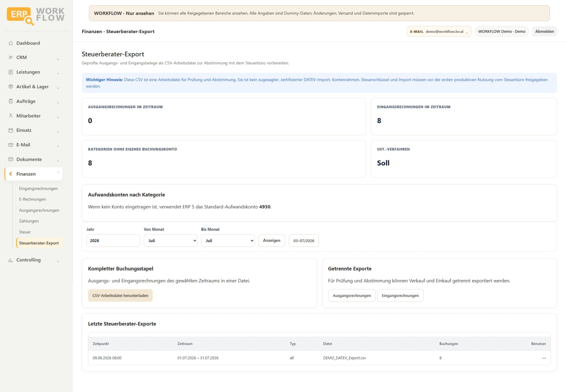Click the Zeitraum column header
The image size is (566, 392).
(185, 344)
